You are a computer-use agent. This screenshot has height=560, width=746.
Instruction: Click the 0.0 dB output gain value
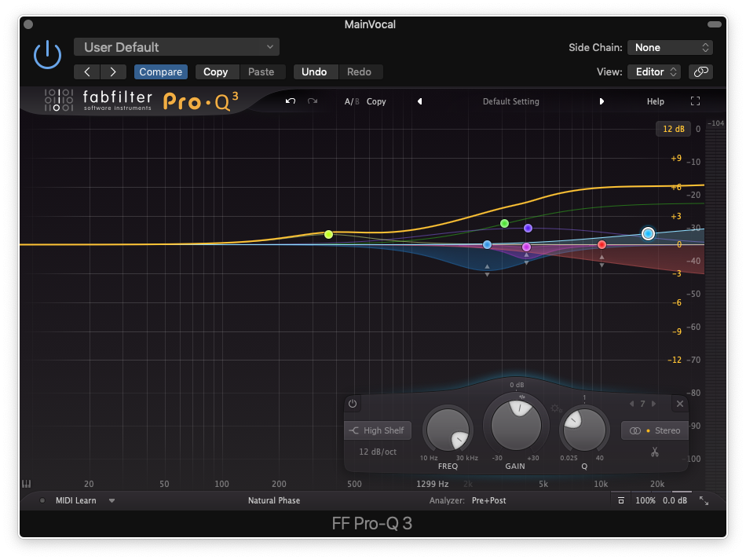[x=675, y=500]
